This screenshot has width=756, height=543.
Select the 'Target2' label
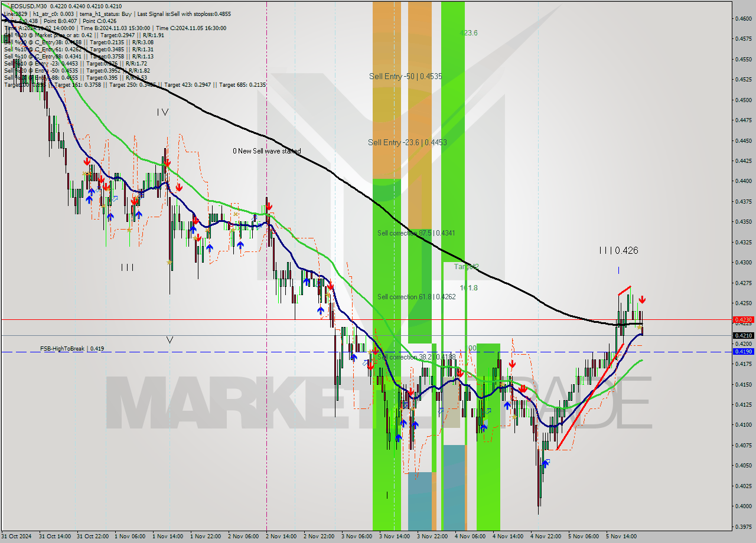466,267
